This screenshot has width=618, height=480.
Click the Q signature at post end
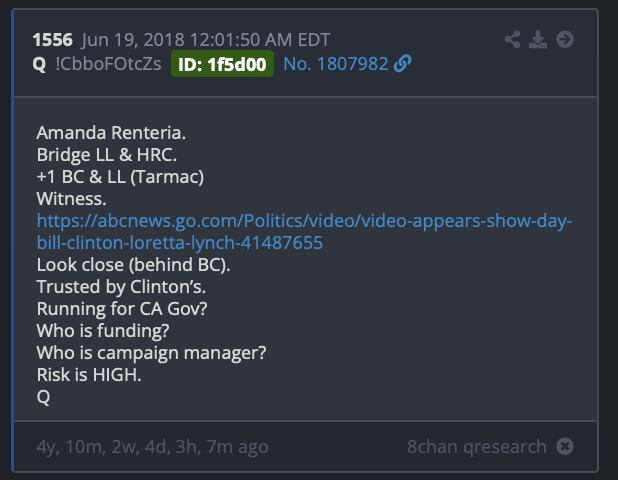tap(43, 396)
